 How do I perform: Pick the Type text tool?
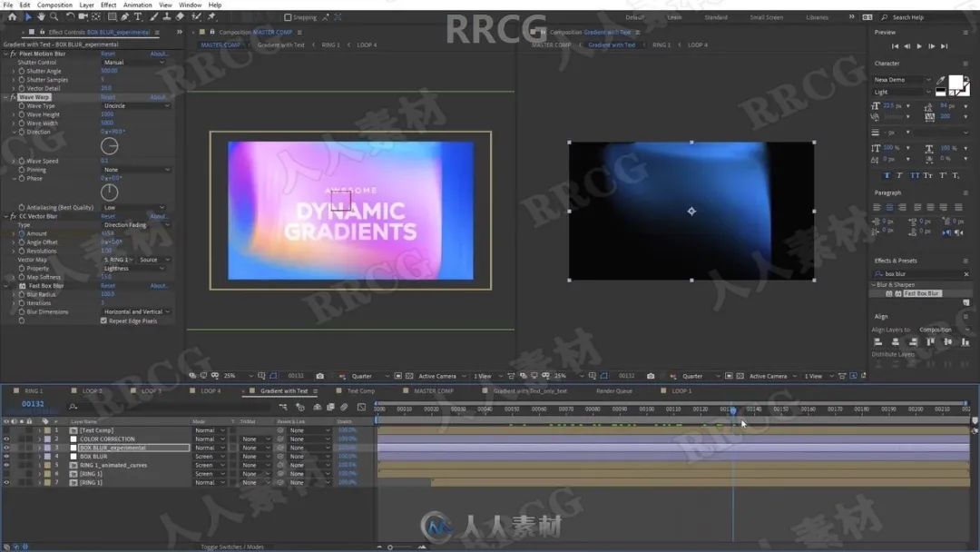pos(138,16)
